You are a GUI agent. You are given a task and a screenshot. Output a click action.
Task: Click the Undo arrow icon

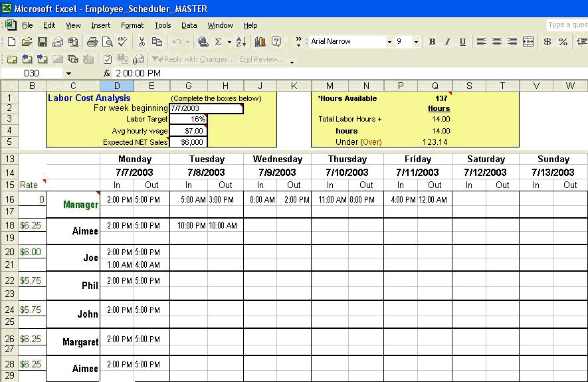click(x=176, y=42)
